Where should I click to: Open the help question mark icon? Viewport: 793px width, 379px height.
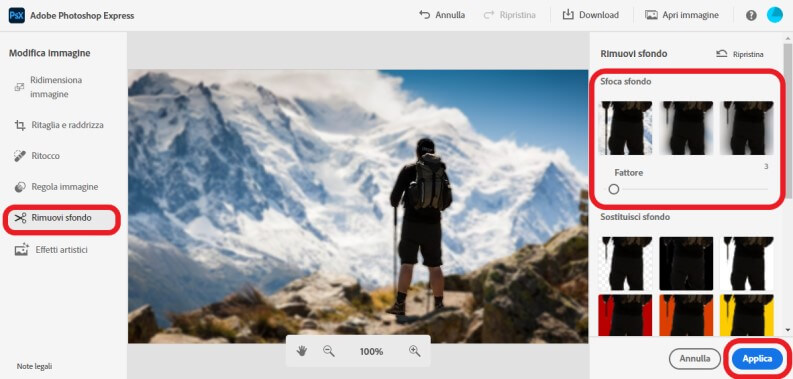751,15
